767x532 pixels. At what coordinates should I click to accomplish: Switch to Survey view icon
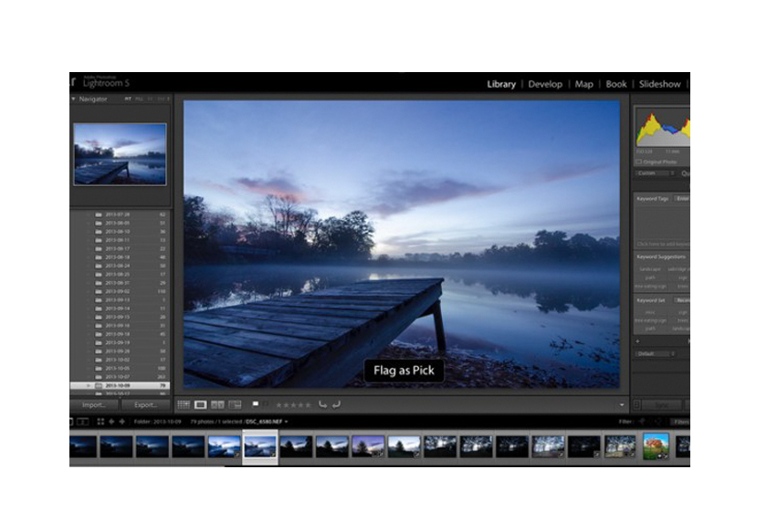coord(235,404)
